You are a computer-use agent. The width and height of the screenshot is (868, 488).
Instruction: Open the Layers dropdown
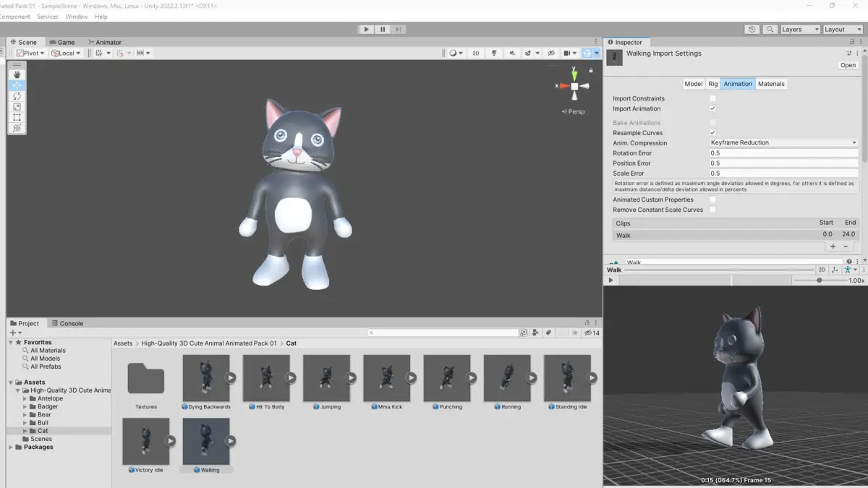[800, 30]
